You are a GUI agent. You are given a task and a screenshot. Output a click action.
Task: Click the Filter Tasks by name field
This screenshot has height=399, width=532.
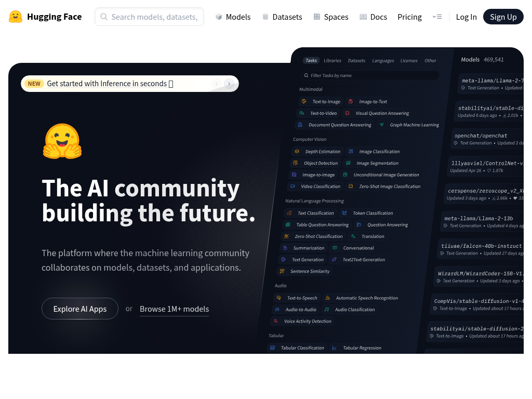coord(370,75)
